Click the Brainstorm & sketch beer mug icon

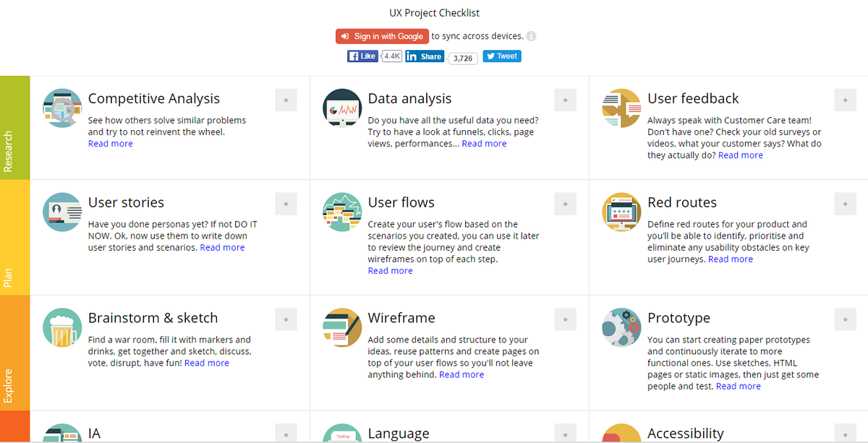tap(61, 327)
